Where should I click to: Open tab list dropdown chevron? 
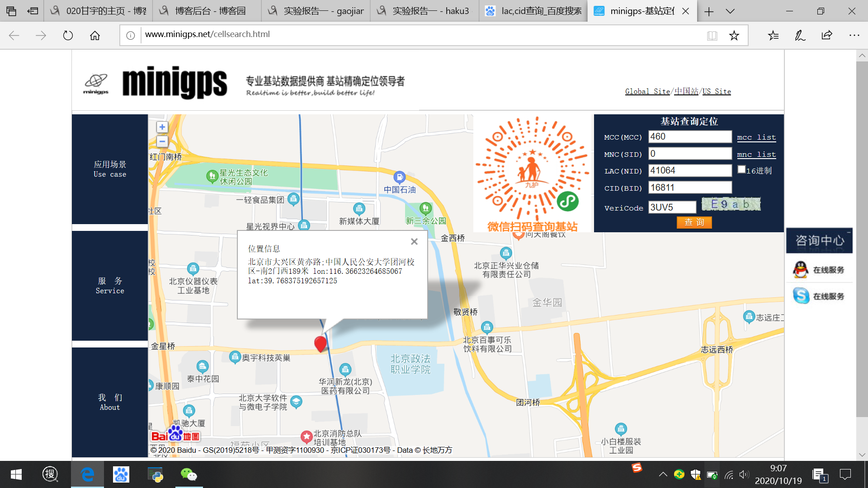click(730, 11)
